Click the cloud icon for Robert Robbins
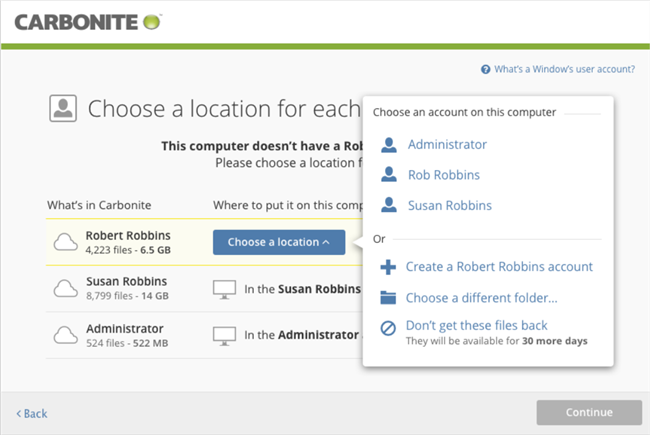Image resolution: width=650 pixels, height=435 pixels. point(65,242)
